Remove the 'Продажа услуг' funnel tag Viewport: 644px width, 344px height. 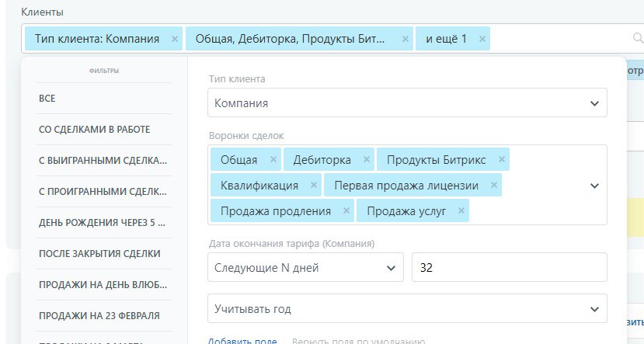[461, 211]
